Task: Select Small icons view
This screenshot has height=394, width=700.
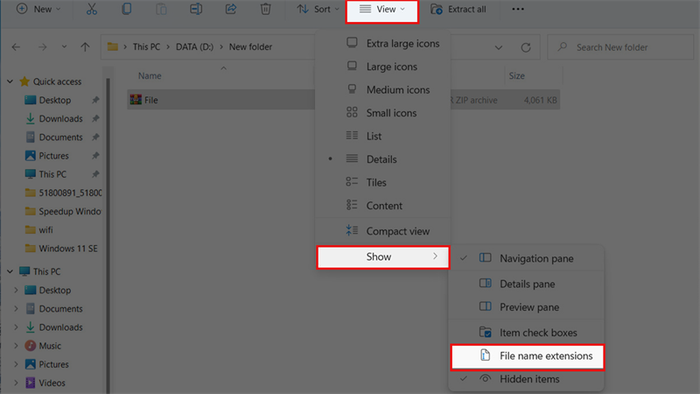Action: click(x=383, y=113)
